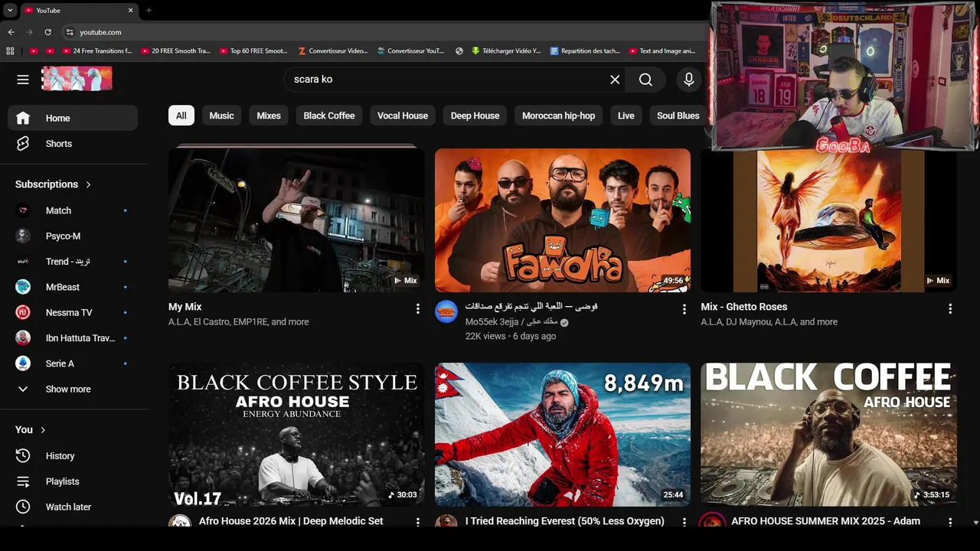Open Serie A channel subscription
Viewport: 980px width, 551px height.
[73, 364]
